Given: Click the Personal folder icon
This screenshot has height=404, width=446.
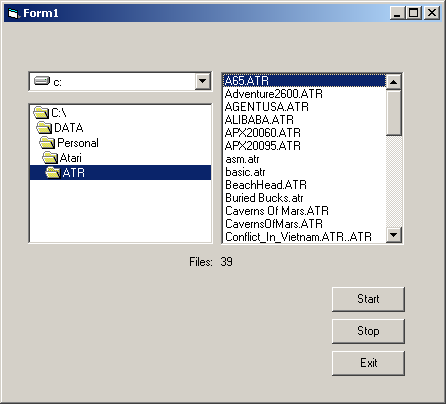Looking at the screenshot, I should [x=47, y=143].
